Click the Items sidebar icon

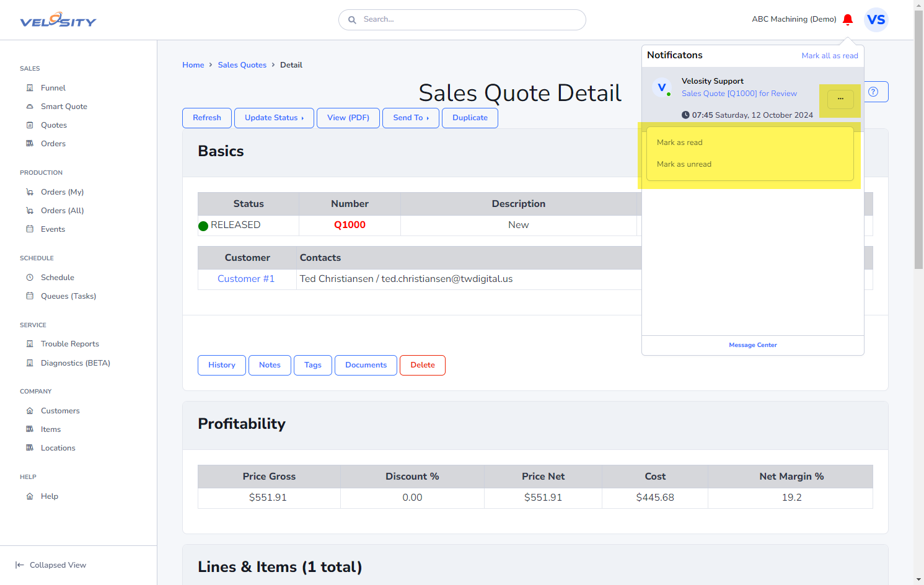pos(30,429)
